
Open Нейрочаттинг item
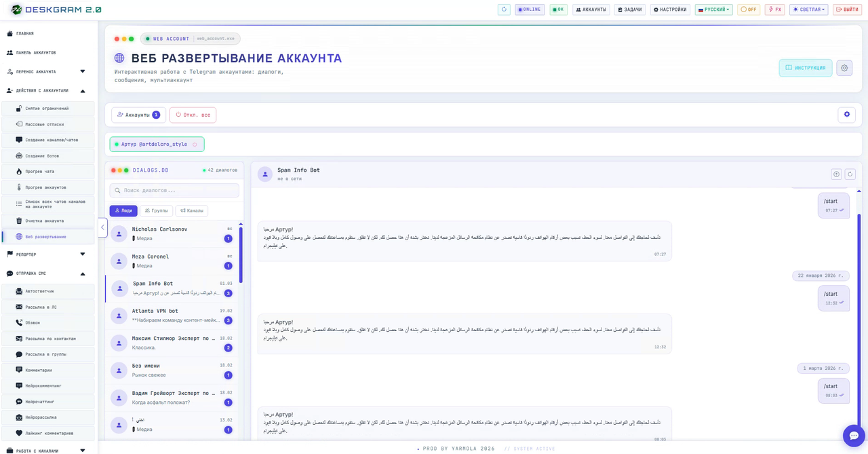pyautogui.click(x=49, y=401)
